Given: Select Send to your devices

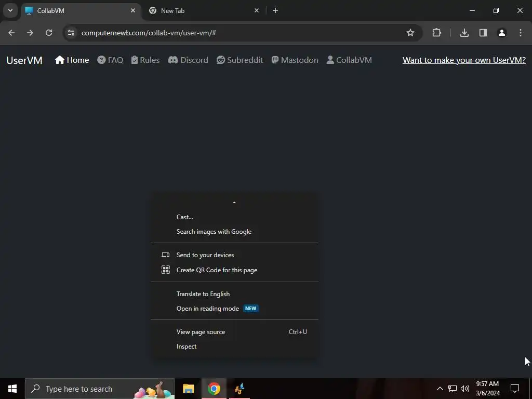Looking at the screenshot, I should pyautogui.click(x=234, y=255).
